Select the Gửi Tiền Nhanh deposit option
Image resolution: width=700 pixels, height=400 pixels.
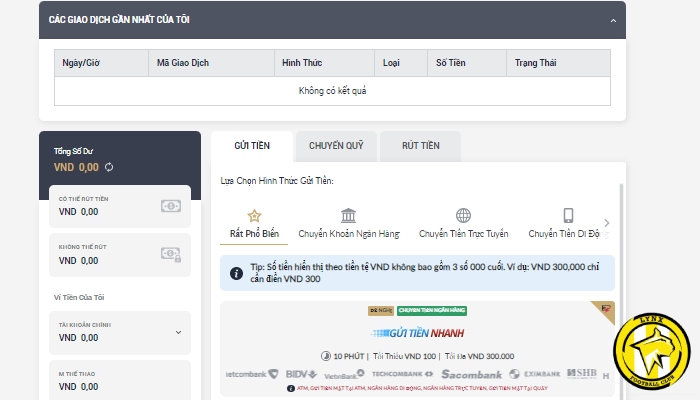417,333
